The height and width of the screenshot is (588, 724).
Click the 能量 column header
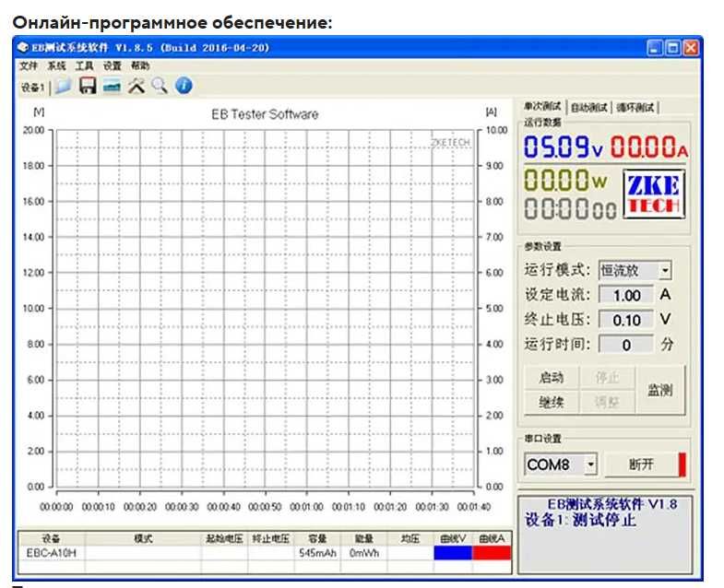click(364, 538)
